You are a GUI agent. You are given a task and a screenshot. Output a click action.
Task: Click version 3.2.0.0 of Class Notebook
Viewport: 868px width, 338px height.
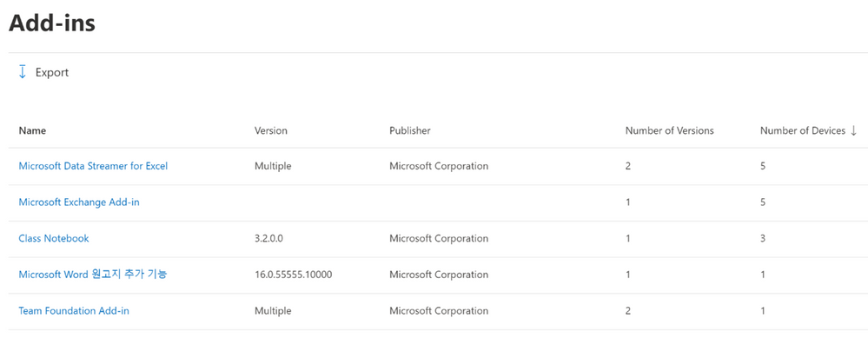269,238
